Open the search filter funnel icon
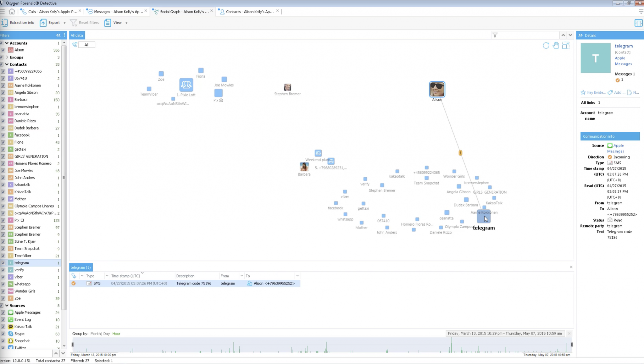The width and height of the screenshot is (644, 364). coord(495,35)
